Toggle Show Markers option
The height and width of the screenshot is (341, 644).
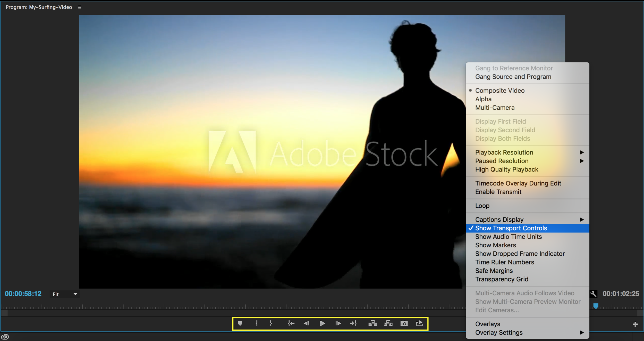point(528,245)
